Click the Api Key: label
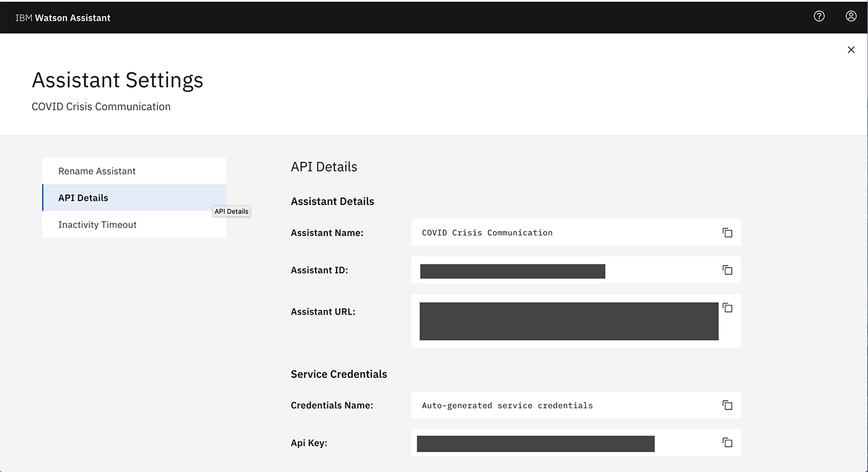Screen dimensions: 868x472 coord(309,443)
